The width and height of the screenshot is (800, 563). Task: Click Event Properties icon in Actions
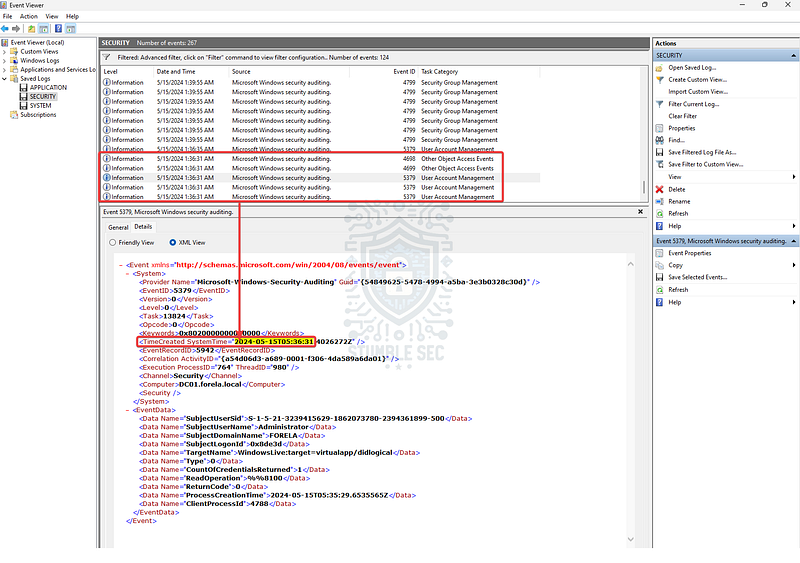click(x=659, y=253)
